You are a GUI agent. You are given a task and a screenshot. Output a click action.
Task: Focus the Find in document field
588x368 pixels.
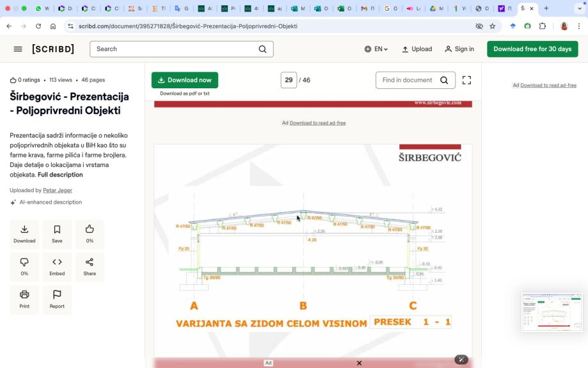click(408, 80)
